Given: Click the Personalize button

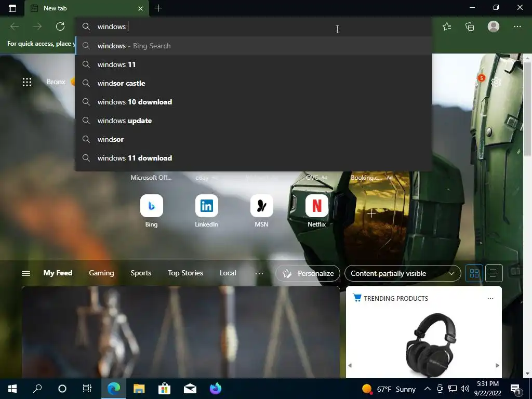Looking at the screenshot, I should (x=308, y=273).
